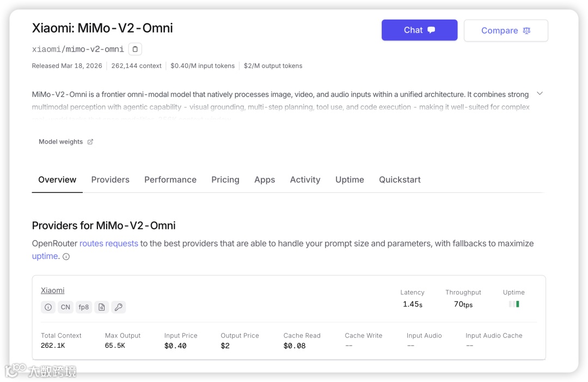Open the Performance tab
The height and width of the screenshot is (382, 588).
click(x=170, y=180)
